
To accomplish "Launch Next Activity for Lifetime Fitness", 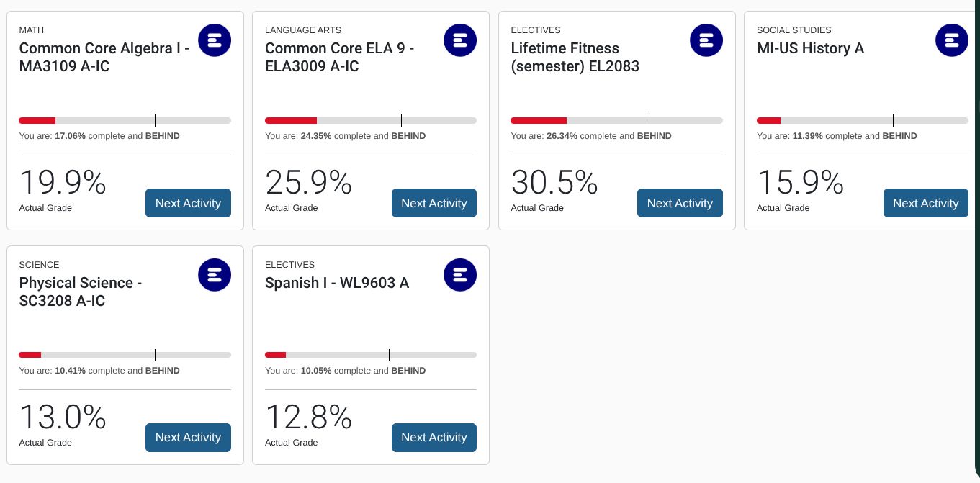I will tap(680, 203).
